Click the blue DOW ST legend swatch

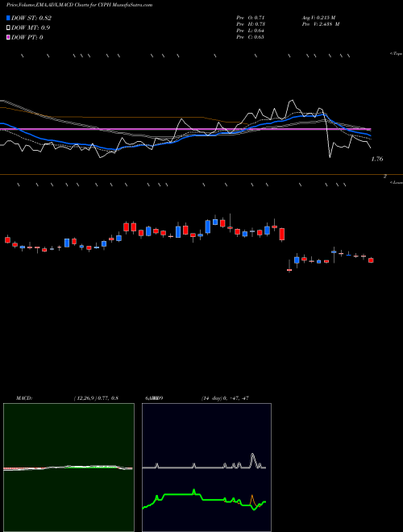coord(9,18)
